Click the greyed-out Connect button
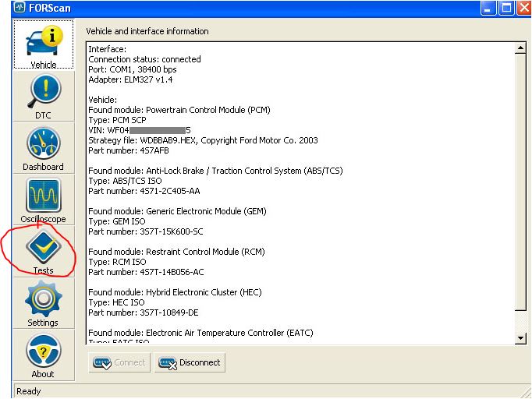 point(119,362)
